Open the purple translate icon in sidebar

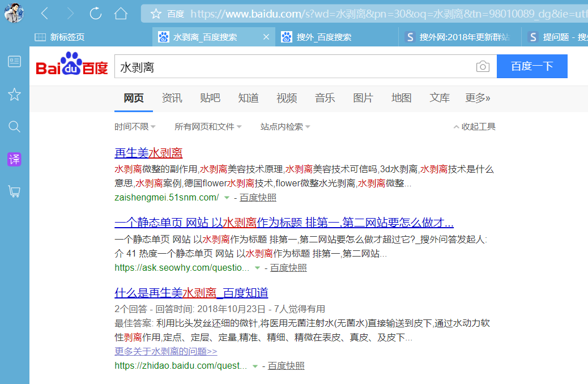[x=14, y=159]
